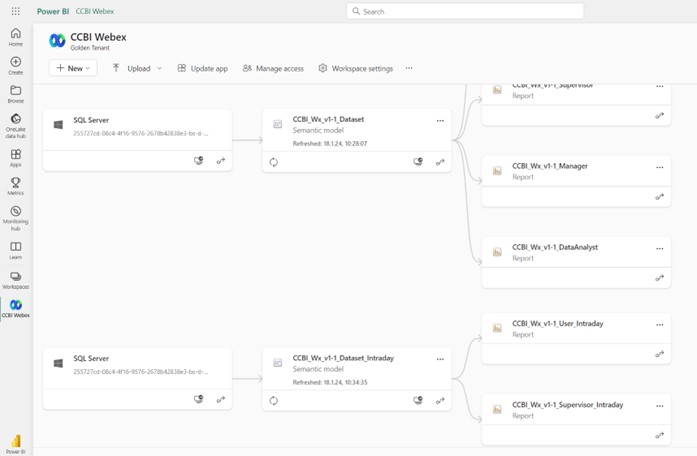Screen dimensions: 697x456
Task: Open more options for CCBI_Wx_v1-1_Dataset_Intraday
Action: point(440,359)
